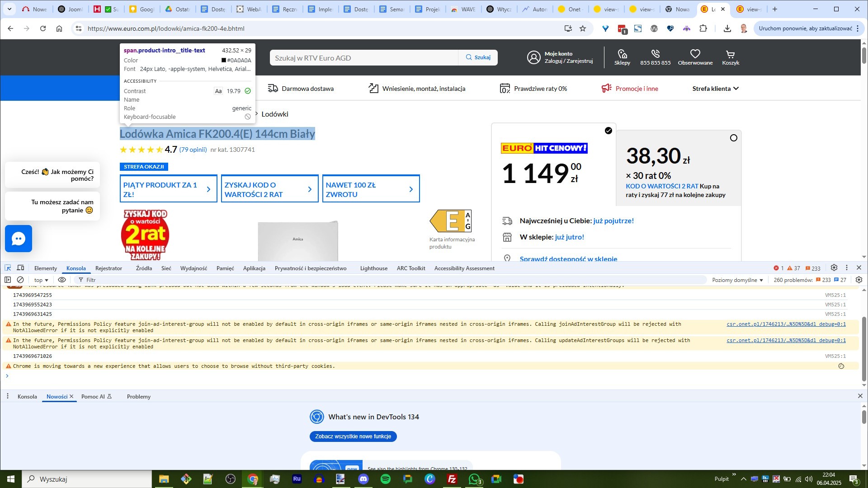Open the Problemy drawer tab
The width and height of the screenshot is (868, 488).
139,397
